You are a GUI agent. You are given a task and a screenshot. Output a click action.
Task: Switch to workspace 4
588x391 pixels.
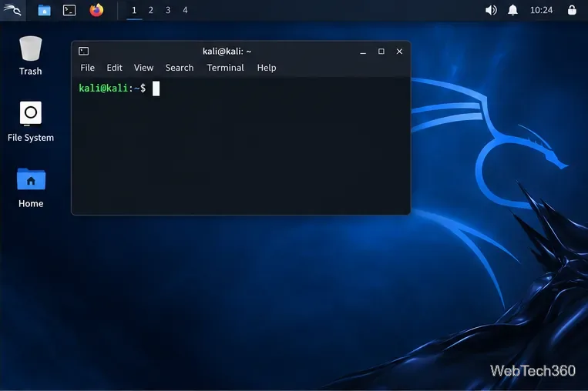tap(185, 10)
